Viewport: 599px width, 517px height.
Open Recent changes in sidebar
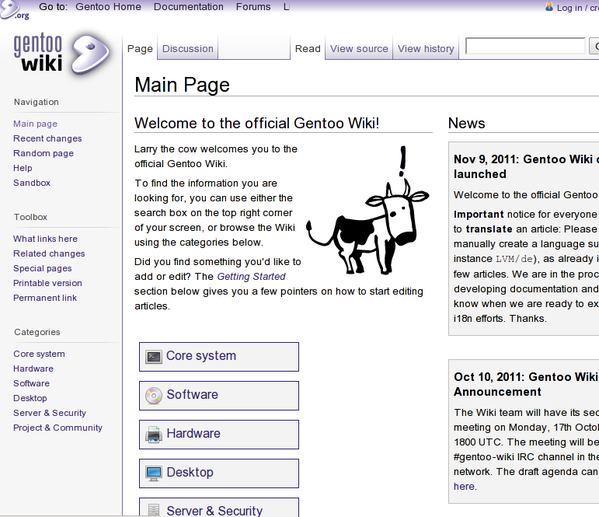click(47, 139)
